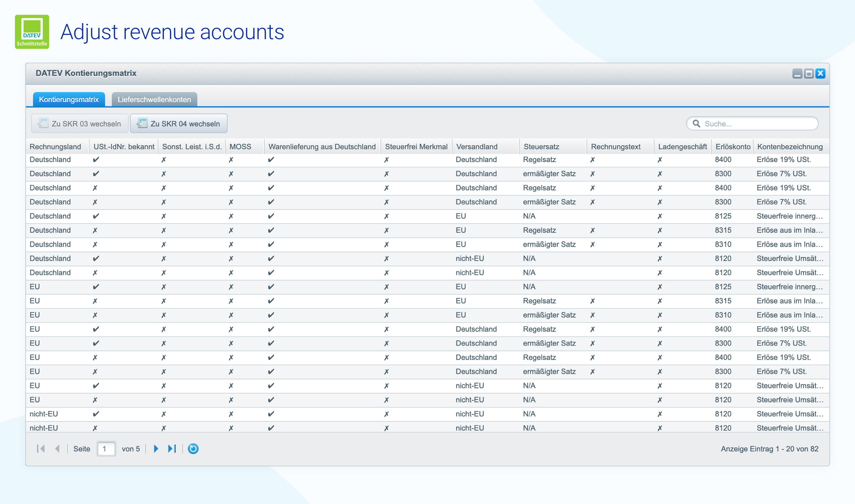Select account 8315 in Deutschland row

click(723, 230)
